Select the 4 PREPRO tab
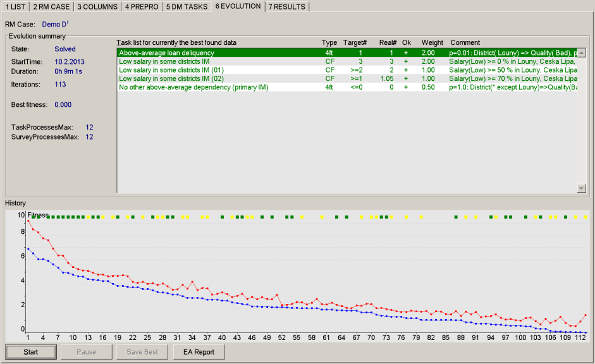 tap(142, 7)
